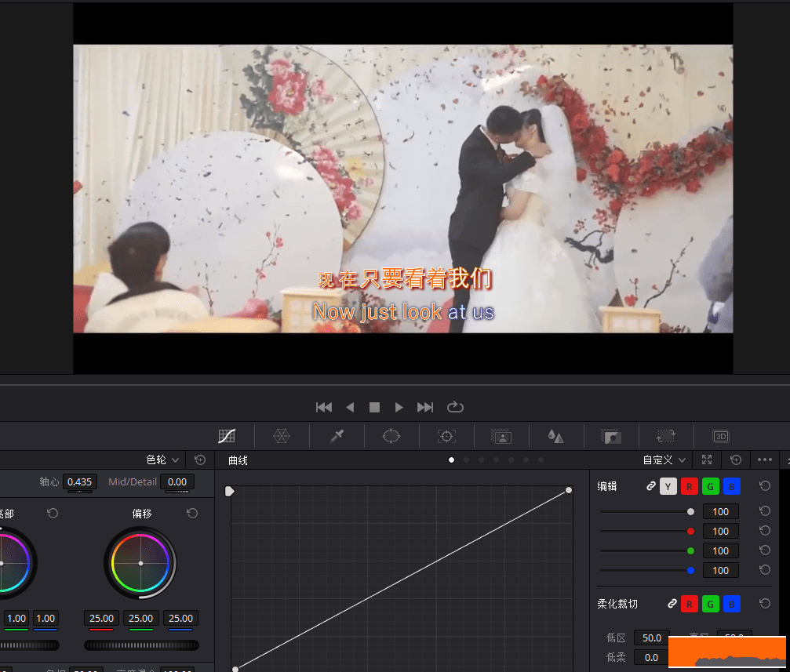790x672 pixels.
Task: Play the clip forward
Action: [x=399, y=407]
